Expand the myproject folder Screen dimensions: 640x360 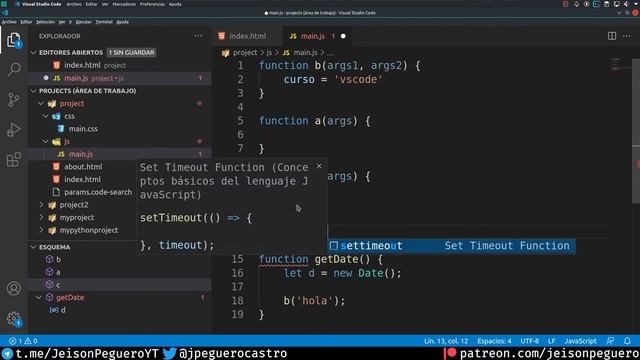[41, 217]
